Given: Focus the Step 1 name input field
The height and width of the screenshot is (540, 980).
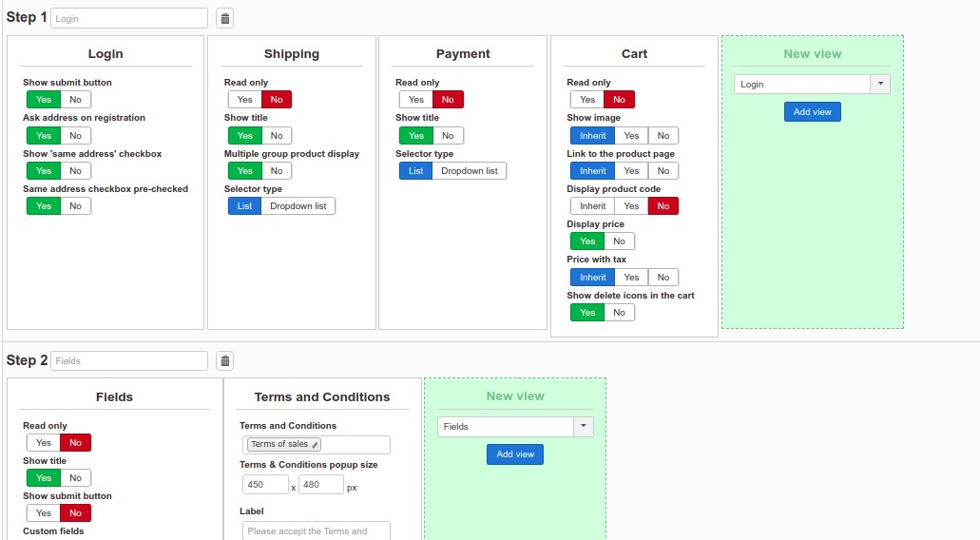Looking at the screenshot, I should tap(128, 18).
